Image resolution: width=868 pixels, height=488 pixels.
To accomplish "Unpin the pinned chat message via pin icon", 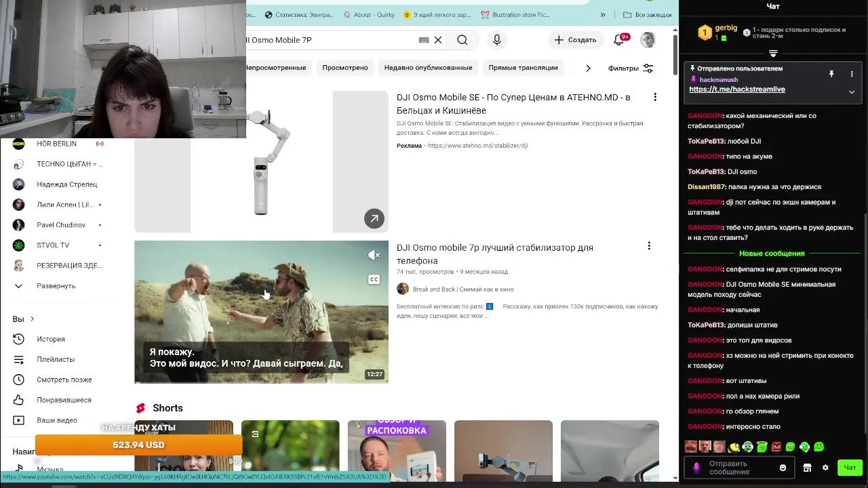I will (x=831, y=74).
